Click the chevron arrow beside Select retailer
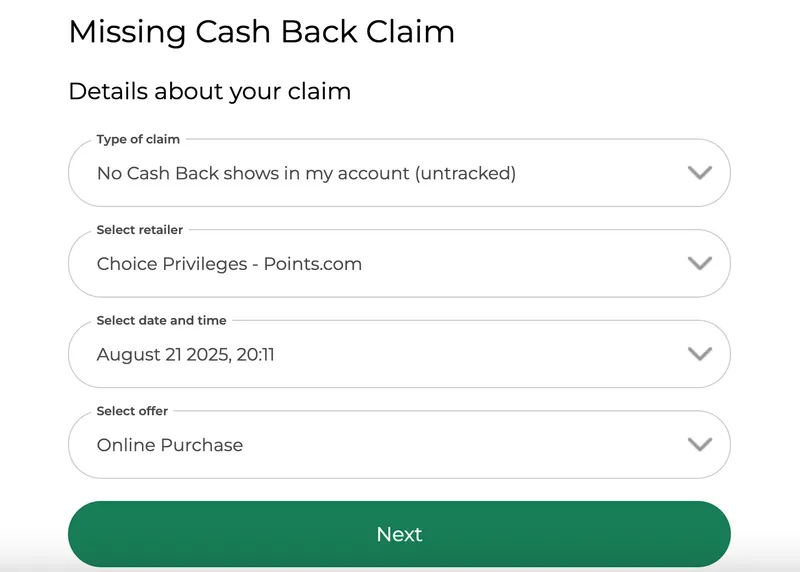Image resolution: width=800 pixels, height=572 pixels. (700, 264)
